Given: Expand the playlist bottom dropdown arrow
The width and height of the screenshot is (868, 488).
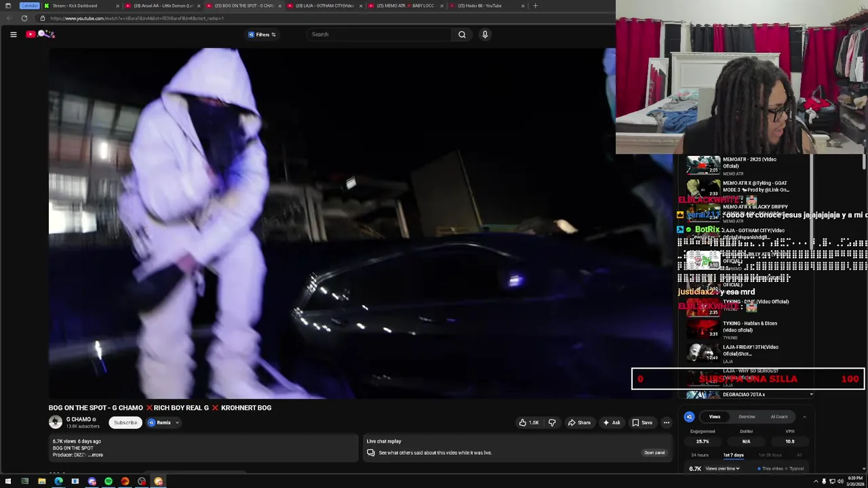Looking at the screenshot, I should tap(811, 394).
